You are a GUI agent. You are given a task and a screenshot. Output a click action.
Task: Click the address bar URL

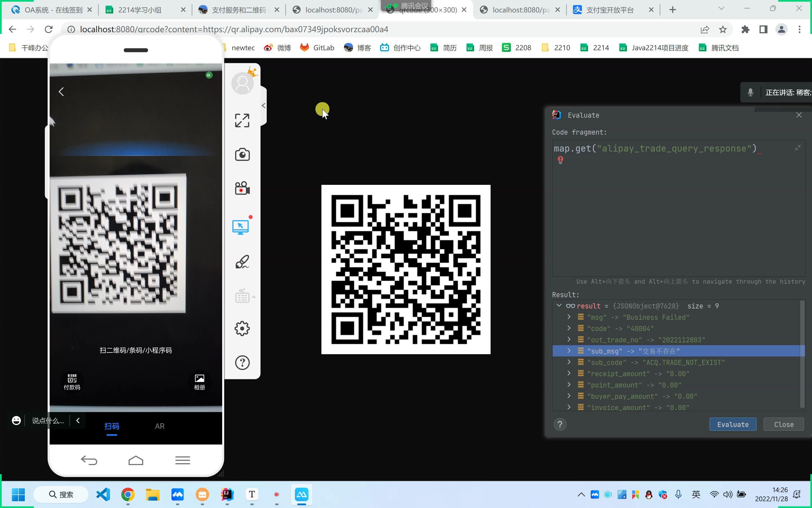point(234,29)
